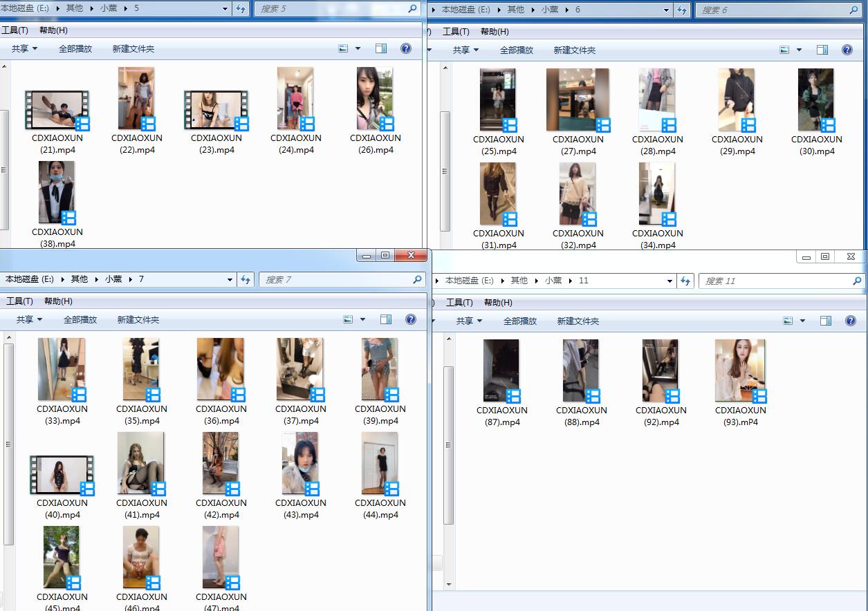Open the 帮助(H) menu in folder 11 window
The image size is (868, 611).
click(x=498, y=303)
